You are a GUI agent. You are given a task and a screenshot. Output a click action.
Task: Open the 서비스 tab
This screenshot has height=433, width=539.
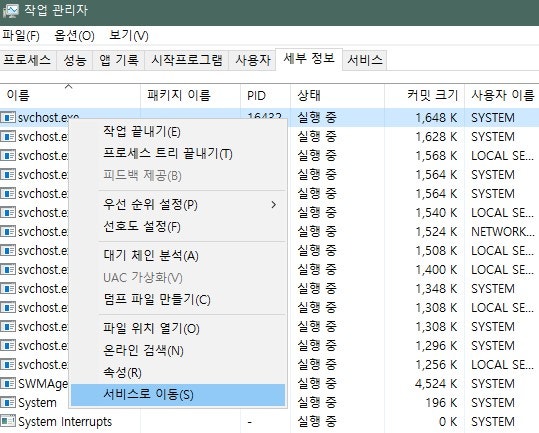[x=365, y=60]
